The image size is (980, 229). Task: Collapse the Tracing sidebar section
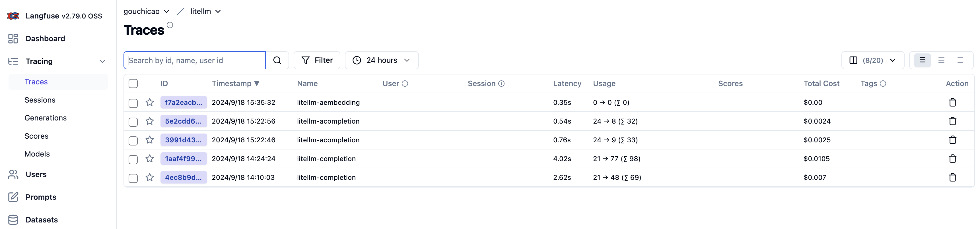tap(102, 62)
